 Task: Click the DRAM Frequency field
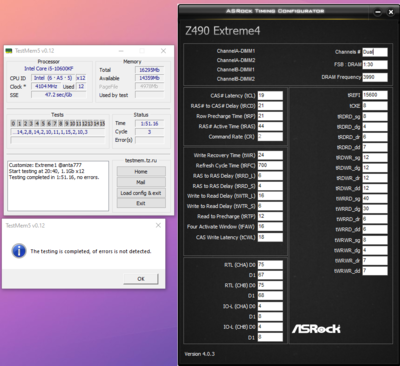click(x=375, y=77)
